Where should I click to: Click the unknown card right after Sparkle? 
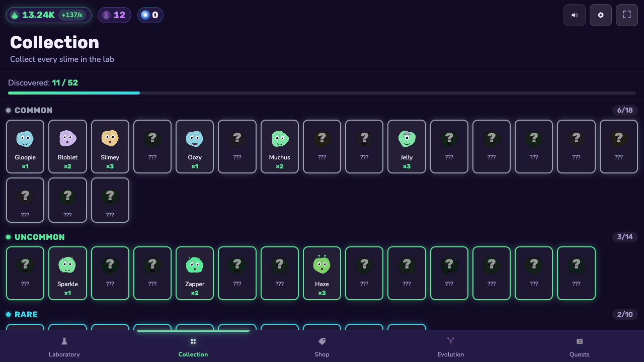pyautogui.click(x=110, y=273)
